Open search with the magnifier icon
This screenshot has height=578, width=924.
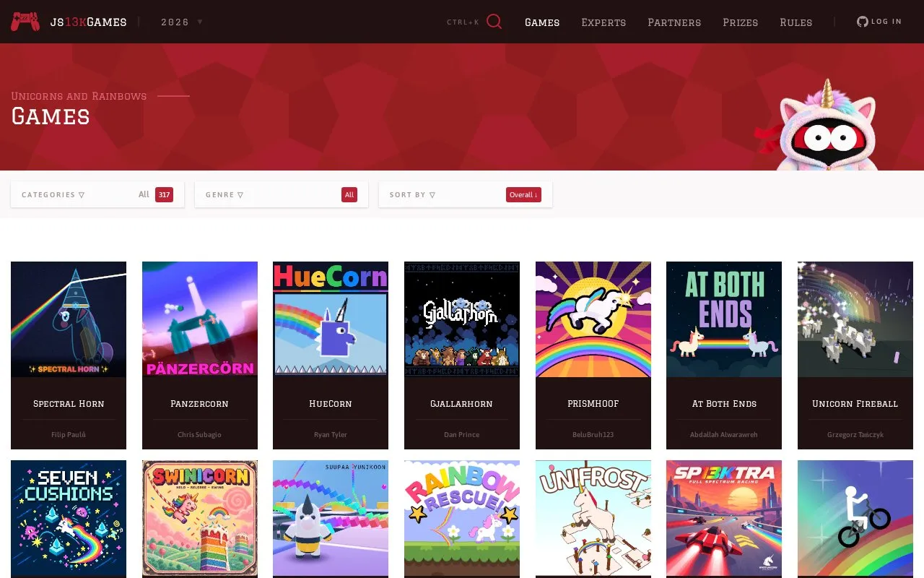coord(494,22)
